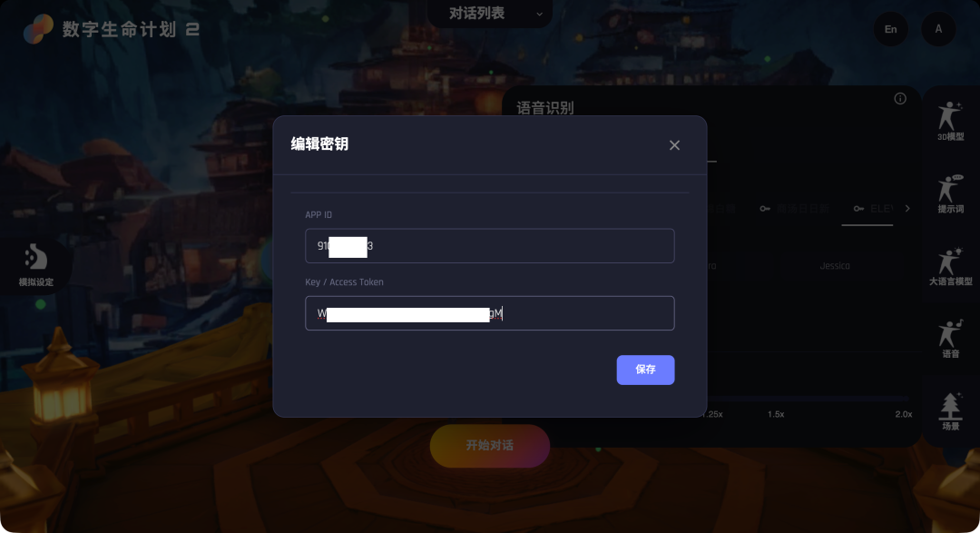Focus the Key / Access Token field
Viewport: 980px width, 533px height.
pyautogui.click(x=489, y=312)
